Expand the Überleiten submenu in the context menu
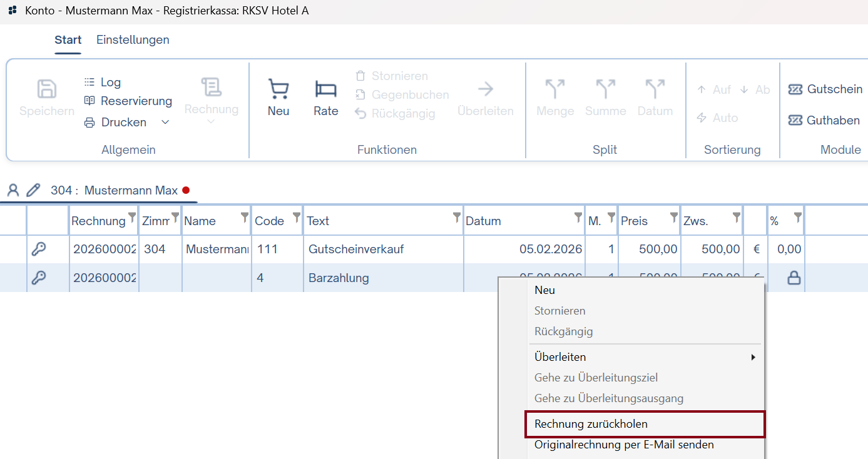The image size is (868, 459). coord(645,357)
